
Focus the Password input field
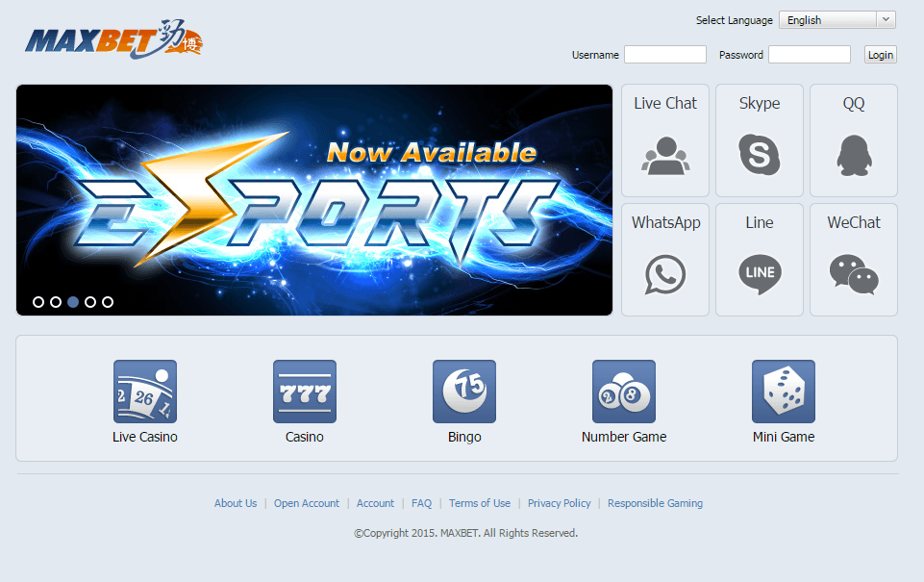coord(810,54)
